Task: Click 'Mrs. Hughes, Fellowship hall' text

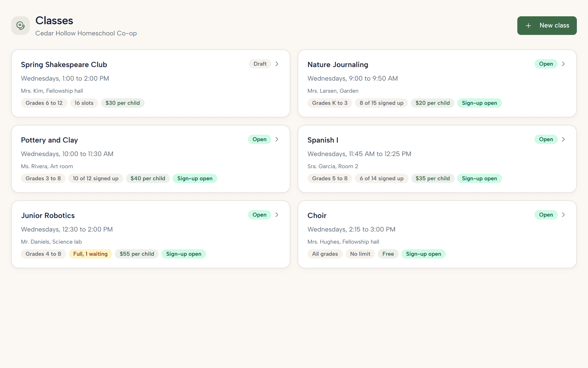Action: tap(343, 242)
